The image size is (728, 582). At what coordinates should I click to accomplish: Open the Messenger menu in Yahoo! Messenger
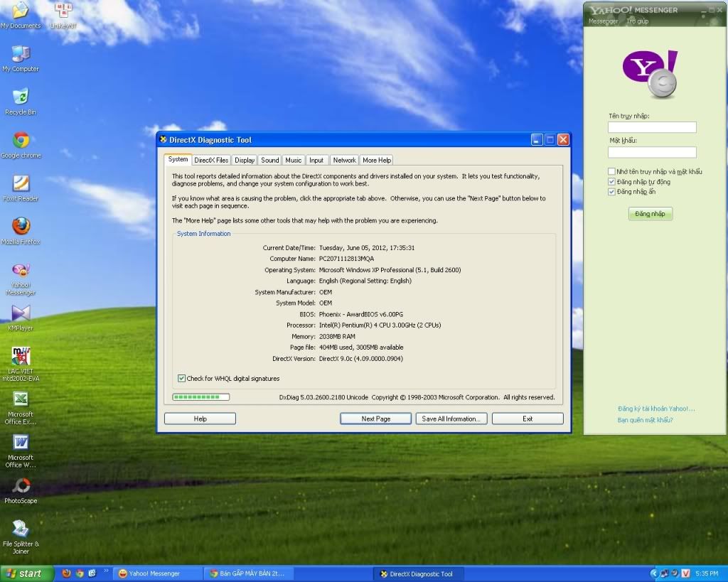click(603, 21)
